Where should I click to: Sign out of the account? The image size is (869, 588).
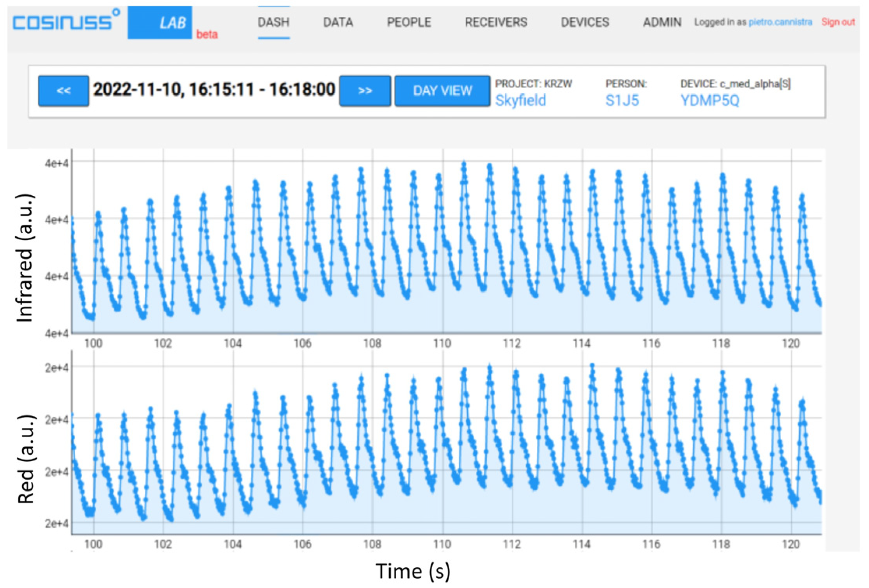(x=838, y=22)
